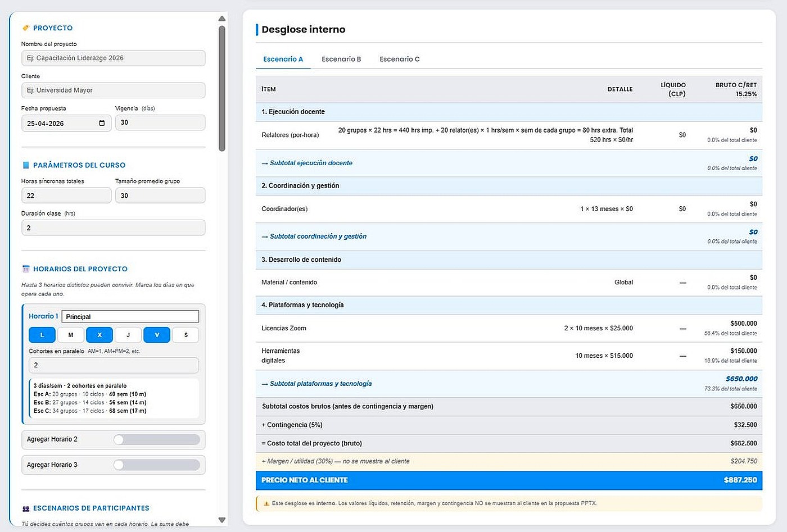
Task: Click the Duración clase hours field
Action: (113, 228)
